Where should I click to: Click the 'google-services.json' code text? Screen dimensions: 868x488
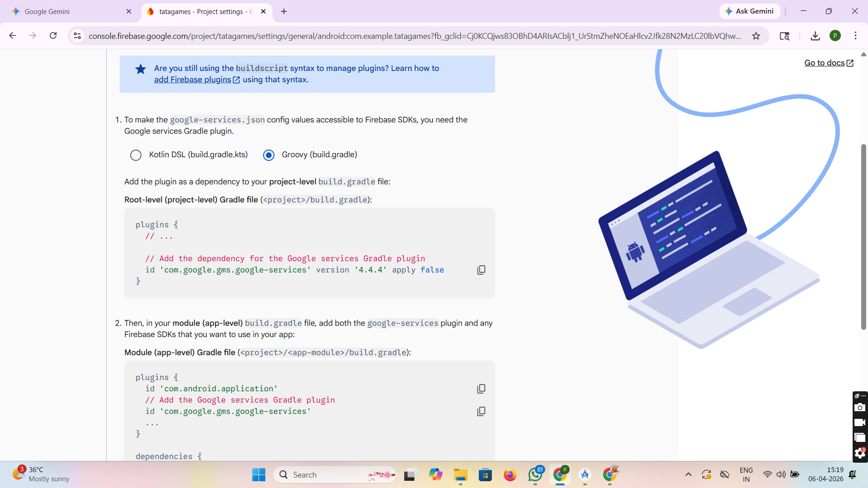click(217, 120)
